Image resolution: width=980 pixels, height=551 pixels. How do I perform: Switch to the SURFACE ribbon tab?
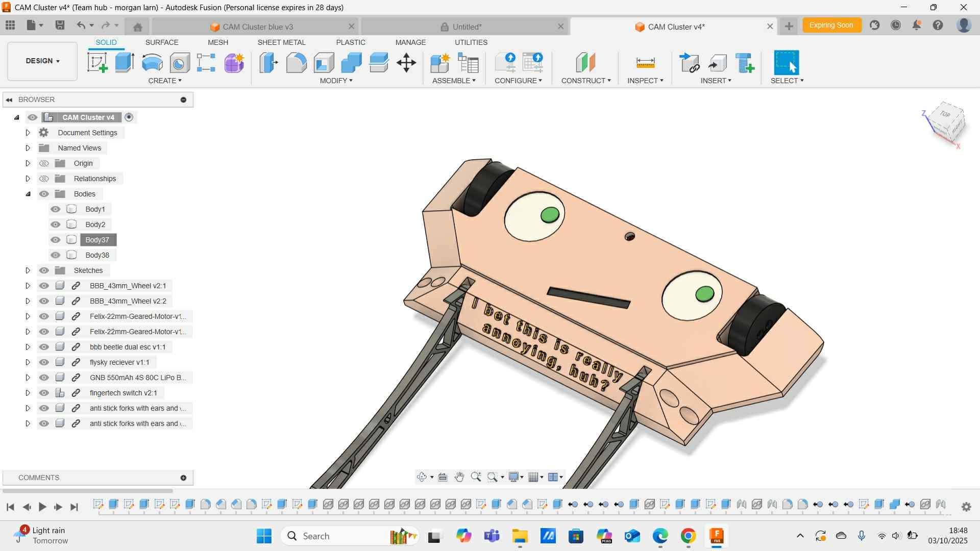point(162,42)
